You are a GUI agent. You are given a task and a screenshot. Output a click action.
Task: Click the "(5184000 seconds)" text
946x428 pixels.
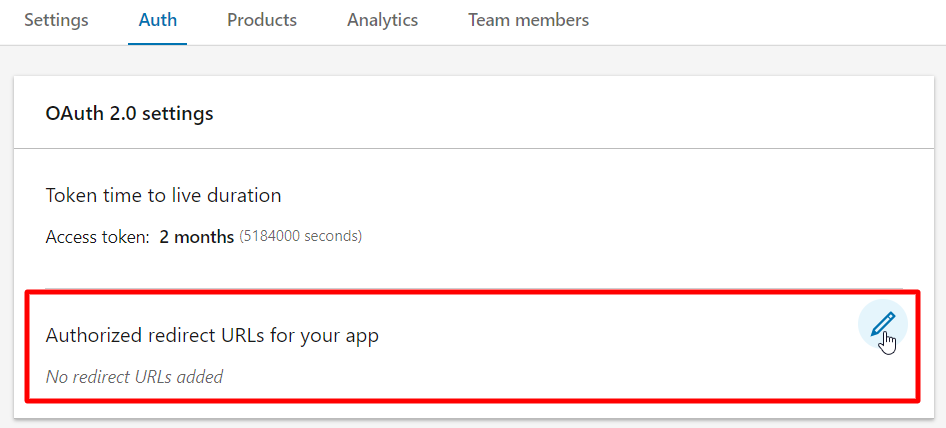(x=300, y=236)
